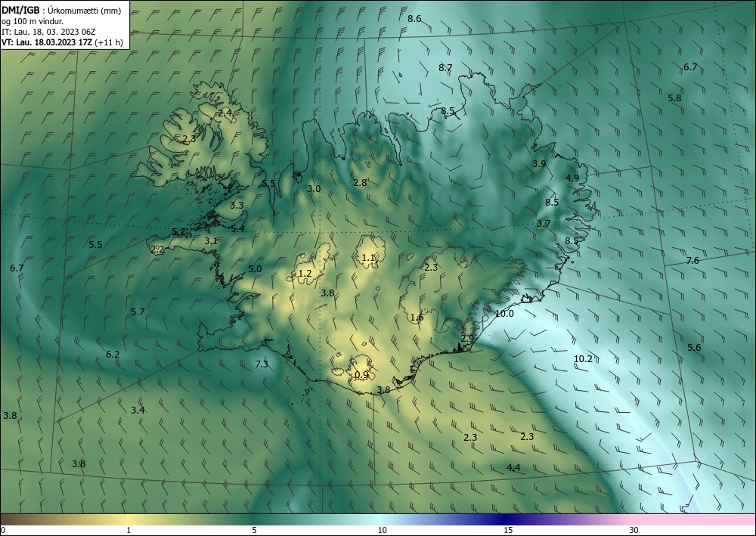Click the 5.6 value label
Screen dimensions: 756x536
coord(694,348)
